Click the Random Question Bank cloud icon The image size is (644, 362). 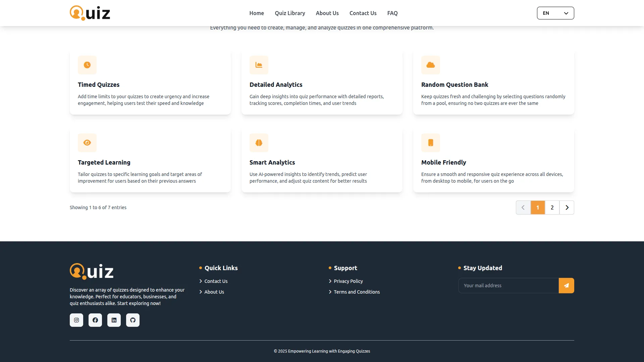(x=431, y=65)
